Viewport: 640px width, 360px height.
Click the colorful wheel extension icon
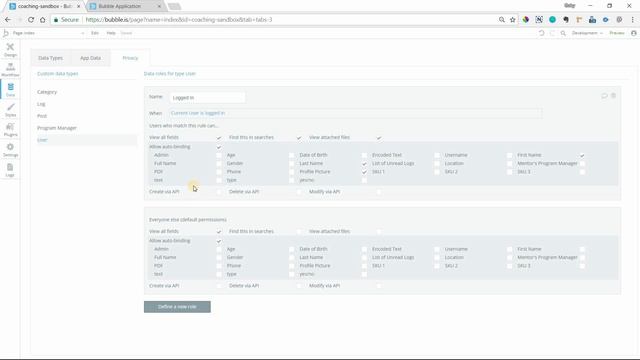point(526,20)
